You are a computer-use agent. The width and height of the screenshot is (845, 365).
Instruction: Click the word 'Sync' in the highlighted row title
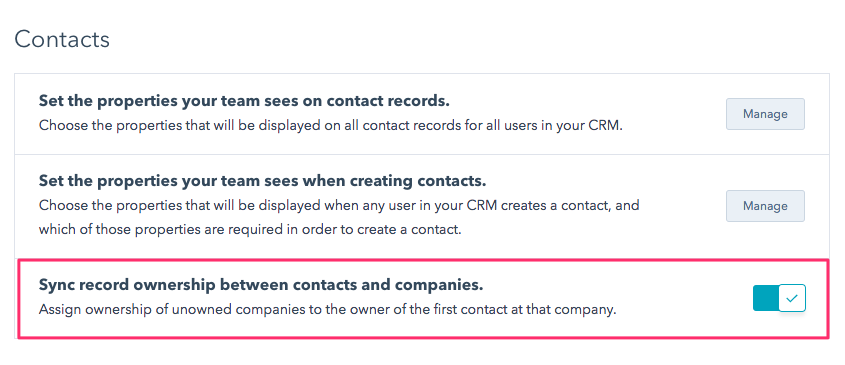55,285
